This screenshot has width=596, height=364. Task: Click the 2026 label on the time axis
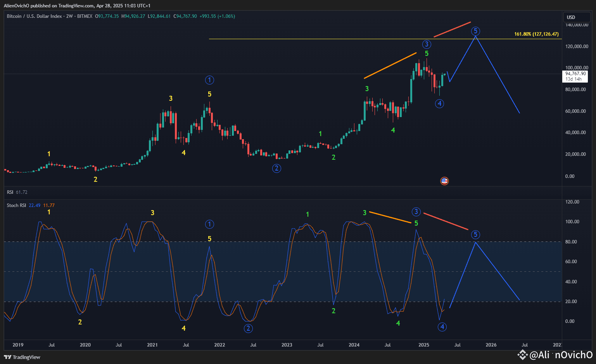click(x=491, y=345)
